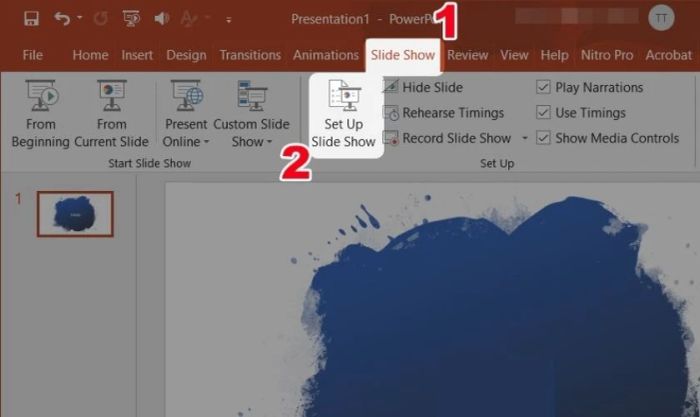This screenshot has height=417, width=700.
Task: Start presentation from quick access toolbar icon
Action: click(131, 19)
